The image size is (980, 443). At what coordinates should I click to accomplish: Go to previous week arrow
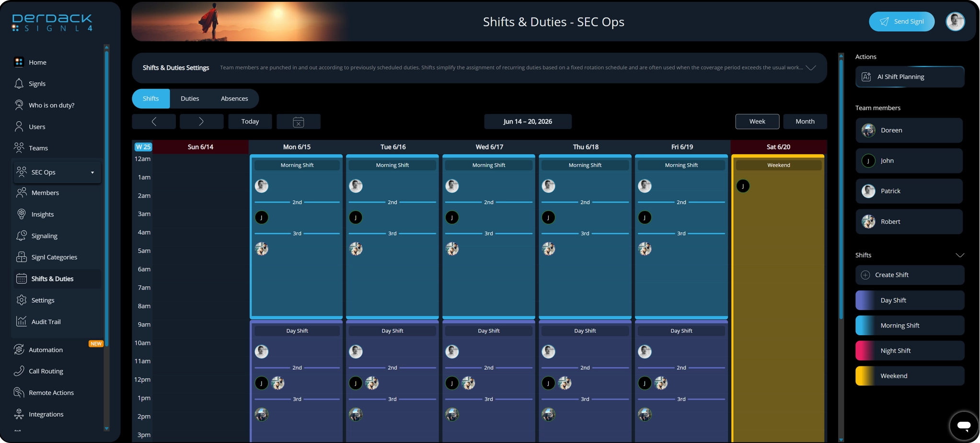click(x=154, y=122)
